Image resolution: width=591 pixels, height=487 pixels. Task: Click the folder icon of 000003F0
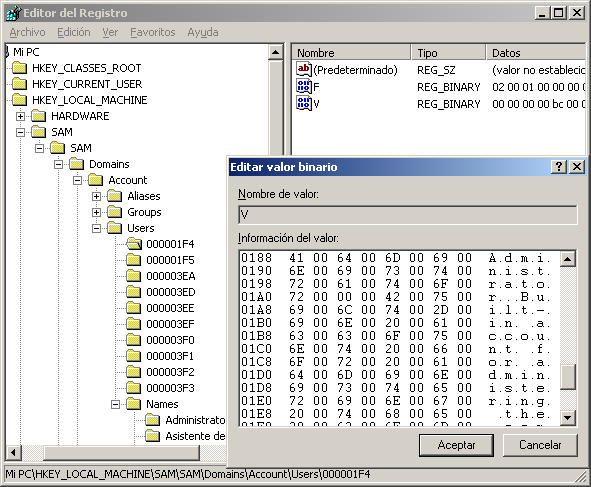click(133, 340)
